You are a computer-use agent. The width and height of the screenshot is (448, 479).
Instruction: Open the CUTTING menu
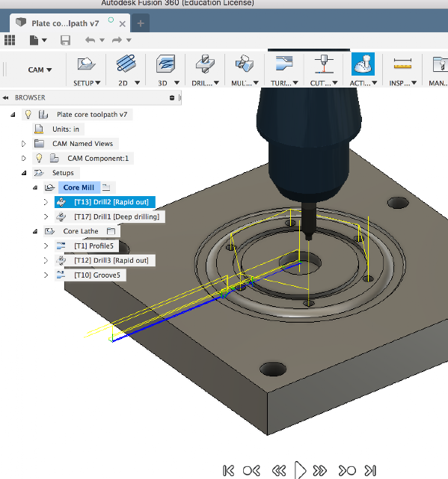(324, 83)
